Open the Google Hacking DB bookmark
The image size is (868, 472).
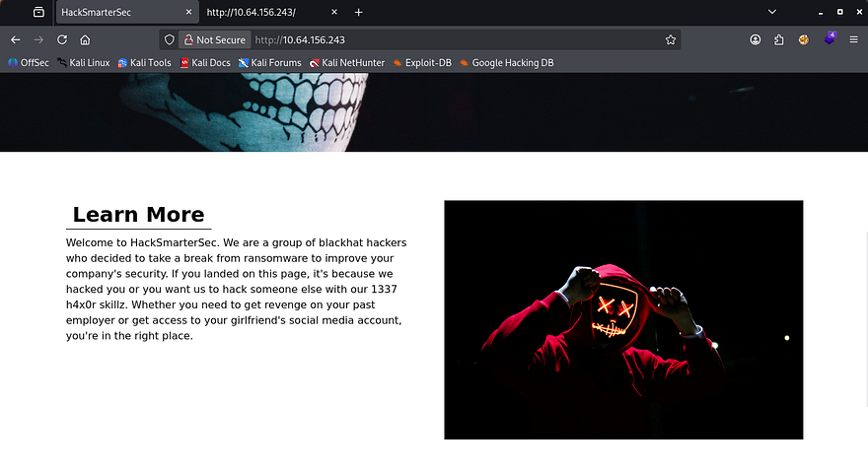506,62
